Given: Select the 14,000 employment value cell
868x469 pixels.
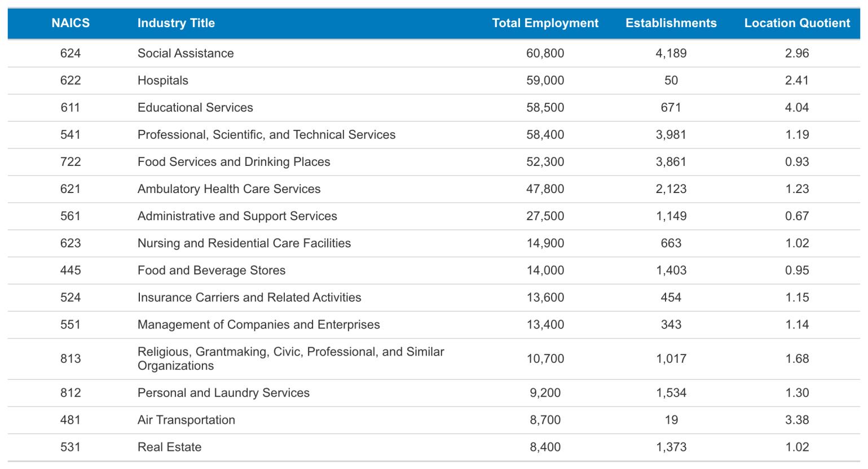Looking at the screenshot, I should point(545,270).
